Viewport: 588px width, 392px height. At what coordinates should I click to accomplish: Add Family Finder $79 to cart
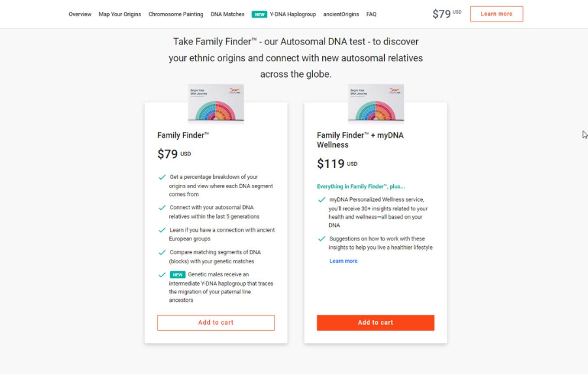(x=216, y=323)
